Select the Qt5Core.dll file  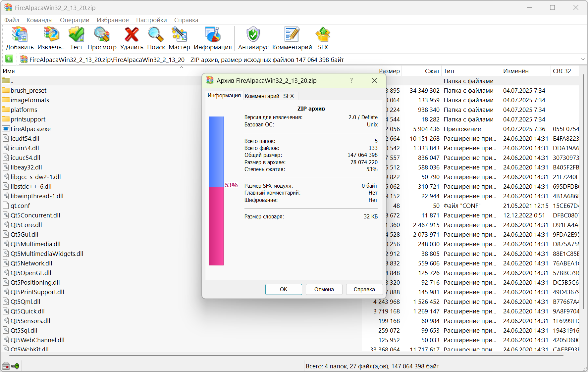(x=23, y=225)
